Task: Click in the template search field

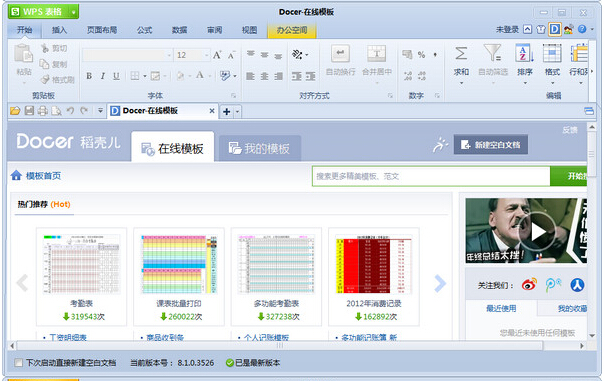Action: (431, 176)
